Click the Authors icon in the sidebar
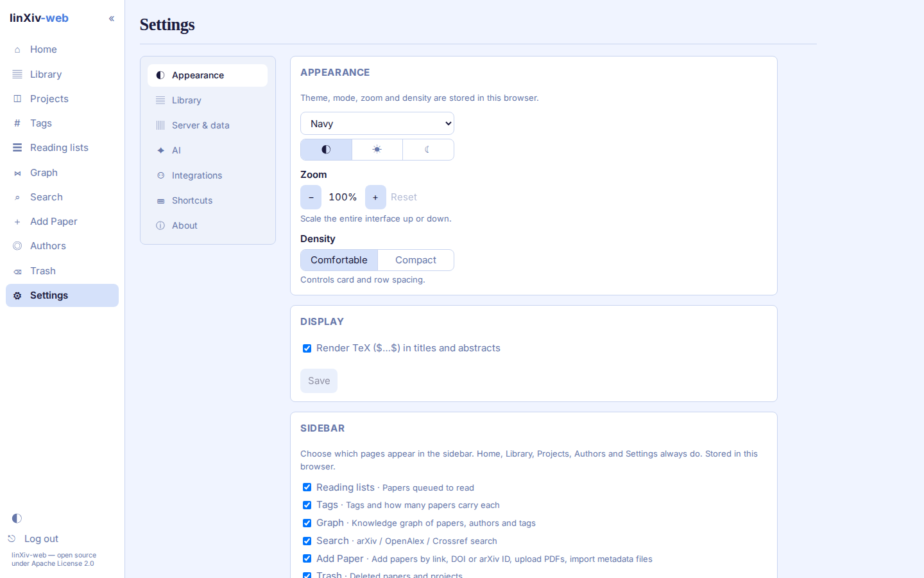The height and width of the screenshot is (578, 924). coord(17,246)
